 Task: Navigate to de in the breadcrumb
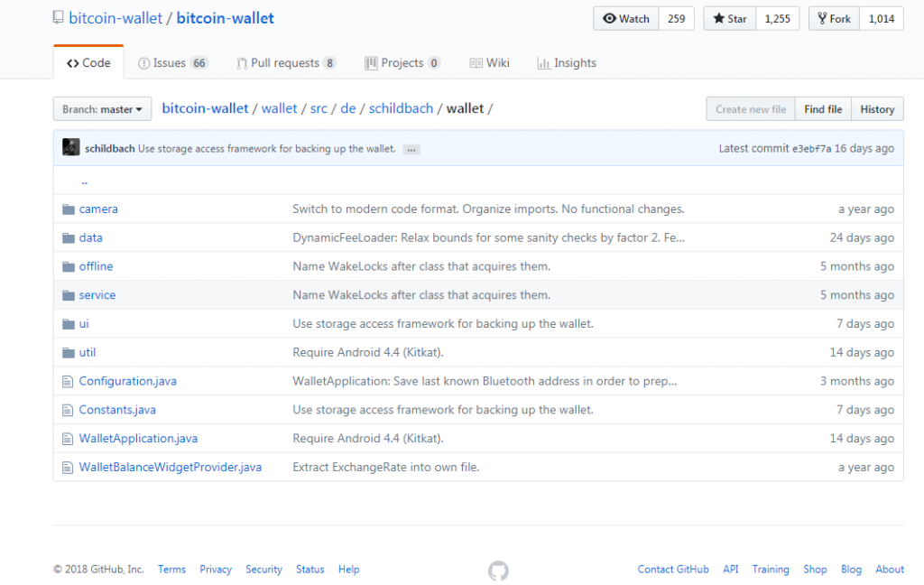tap(348, 108)
